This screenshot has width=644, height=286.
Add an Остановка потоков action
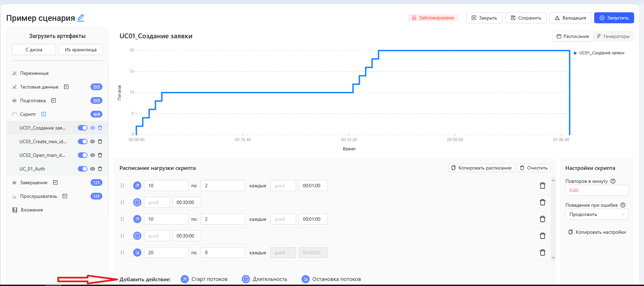[331, 279]
